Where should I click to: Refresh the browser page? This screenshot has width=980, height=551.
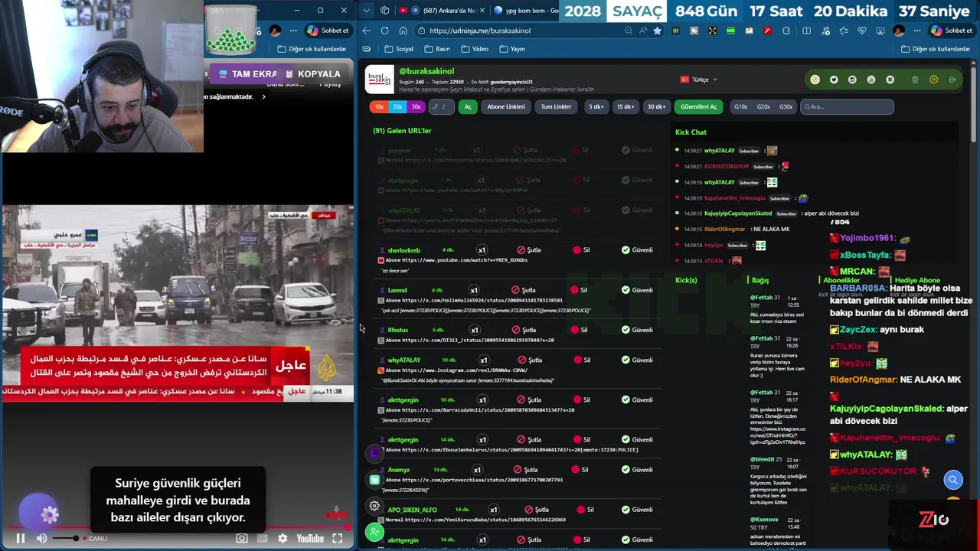pos(384,31)
